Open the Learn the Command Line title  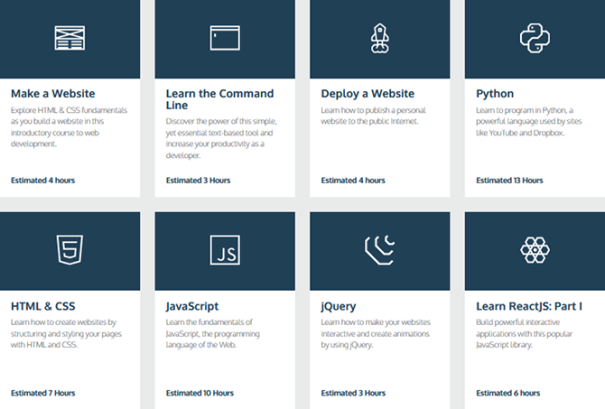pyautogui.click(x=220, y=99)
